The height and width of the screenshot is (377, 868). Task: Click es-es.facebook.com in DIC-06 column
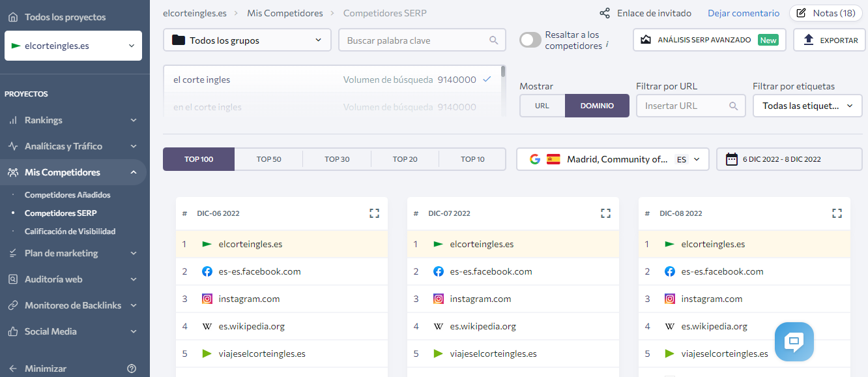259,271
